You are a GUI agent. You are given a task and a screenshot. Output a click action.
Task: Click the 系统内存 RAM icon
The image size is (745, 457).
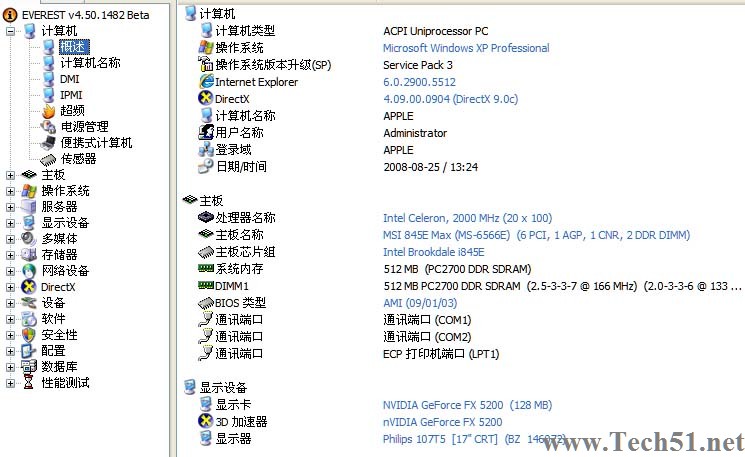[206, 268]
